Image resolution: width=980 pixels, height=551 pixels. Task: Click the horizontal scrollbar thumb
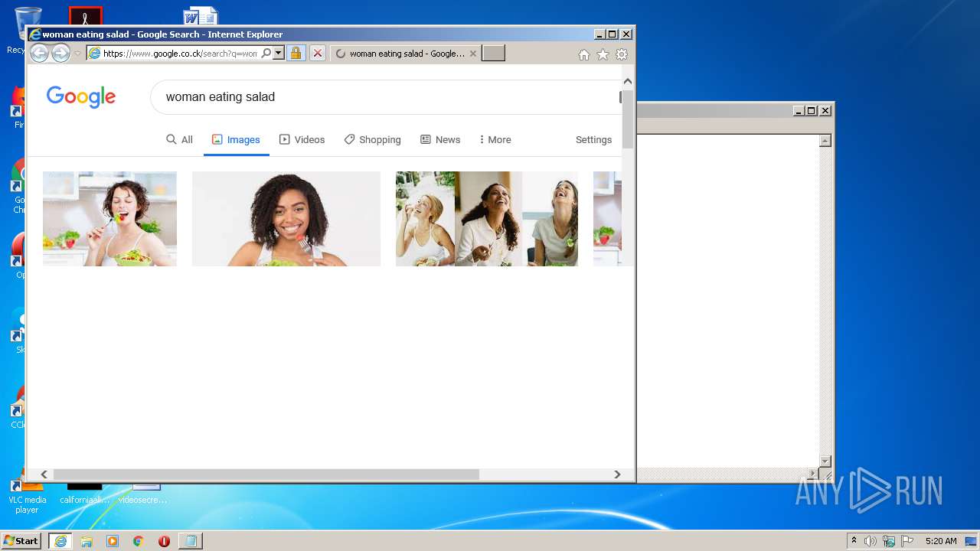pos(266,474)
